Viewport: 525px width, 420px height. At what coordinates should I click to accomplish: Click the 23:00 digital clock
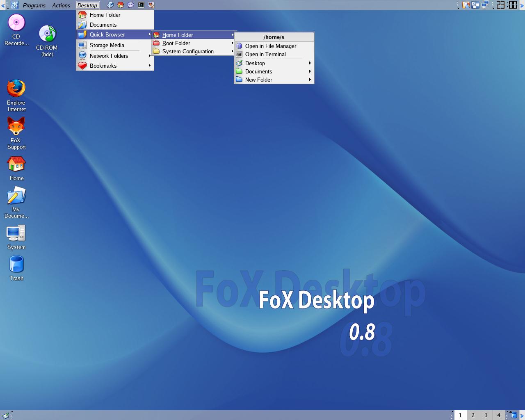click(507, 5)
